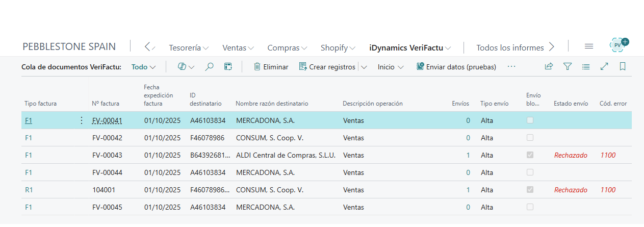Click the Analyze mode icon beside search
Image resolution: width=644 pixels, height=227 pixels.
coord(228,67)
